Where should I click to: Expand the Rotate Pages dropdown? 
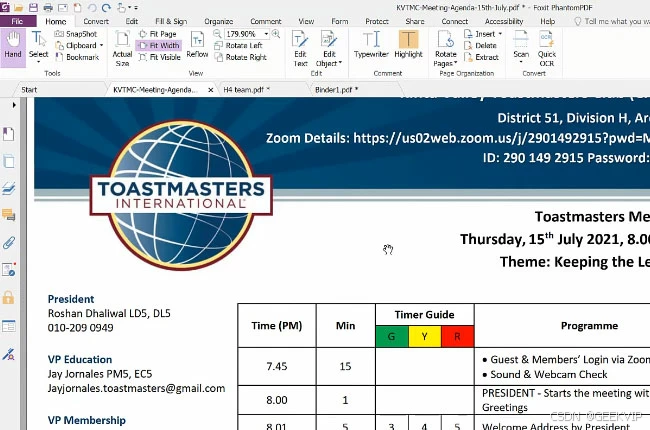[456, 63]
